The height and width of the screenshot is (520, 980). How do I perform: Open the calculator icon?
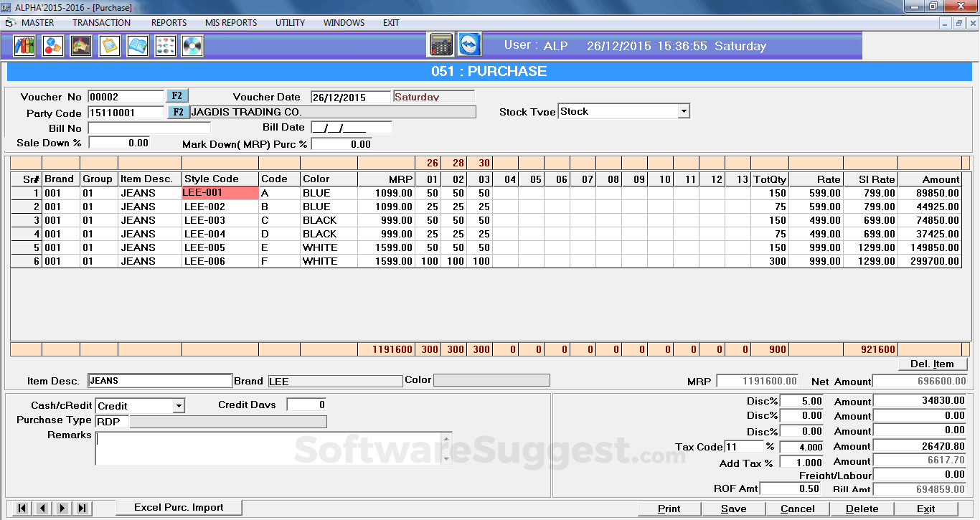tap(440, 44)
